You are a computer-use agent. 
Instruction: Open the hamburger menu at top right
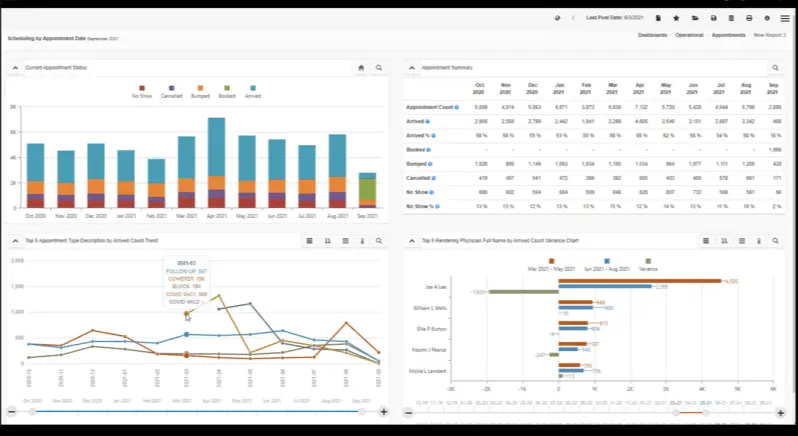(785, 18)
